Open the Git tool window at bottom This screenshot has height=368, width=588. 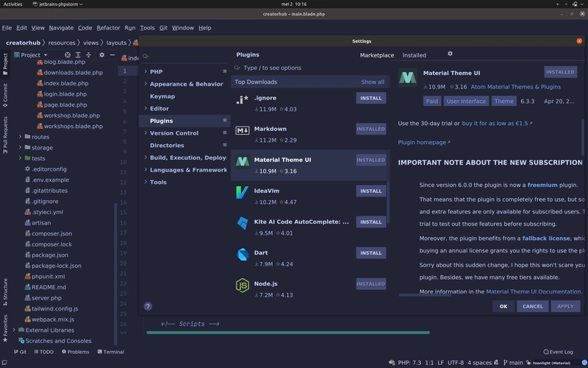21,352
